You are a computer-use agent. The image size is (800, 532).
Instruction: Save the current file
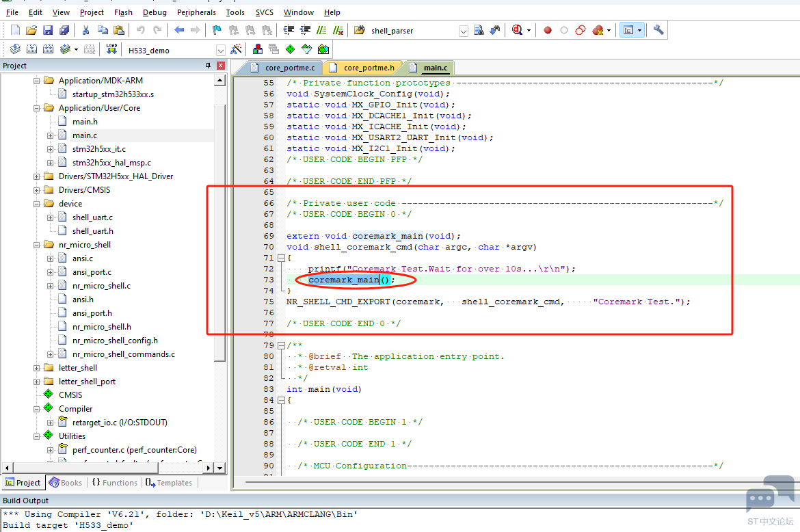(47, 30)
